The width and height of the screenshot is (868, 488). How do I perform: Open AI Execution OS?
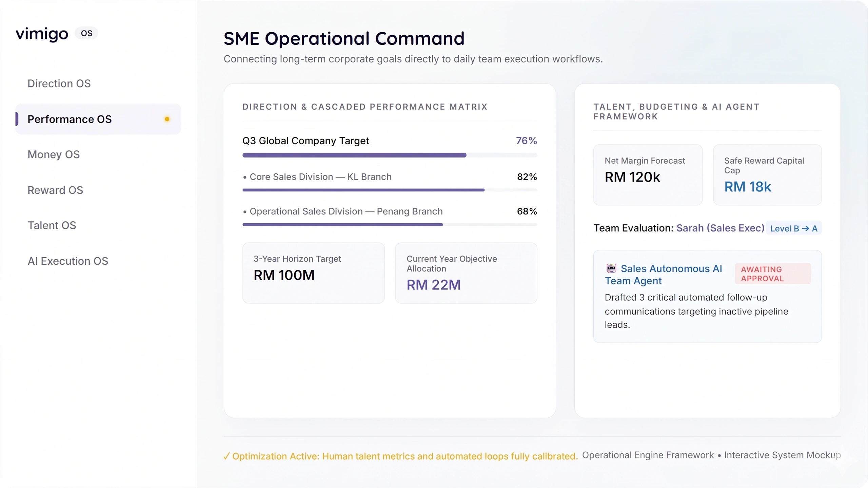tap(68, 261)
